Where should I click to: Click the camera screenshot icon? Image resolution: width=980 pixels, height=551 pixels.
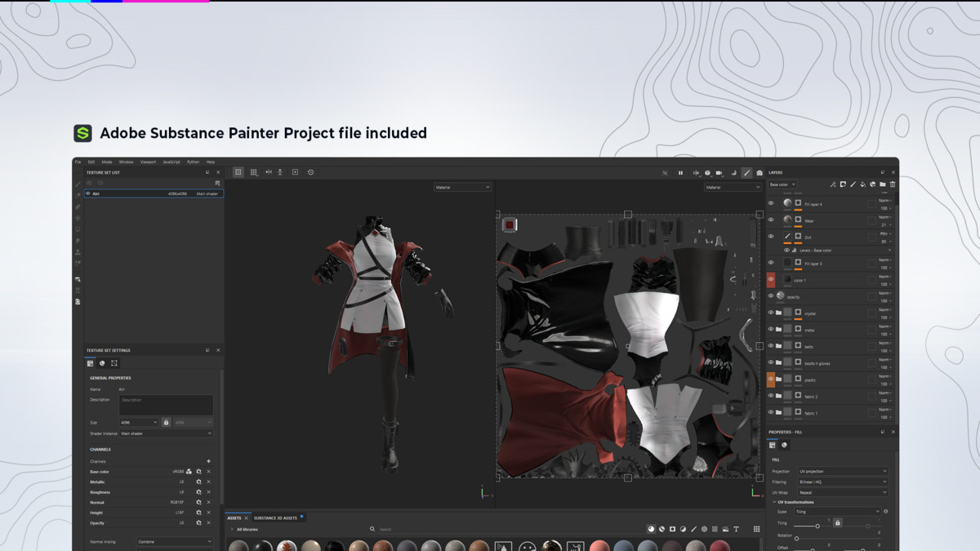pyautogui.click(x=759, y=173)
